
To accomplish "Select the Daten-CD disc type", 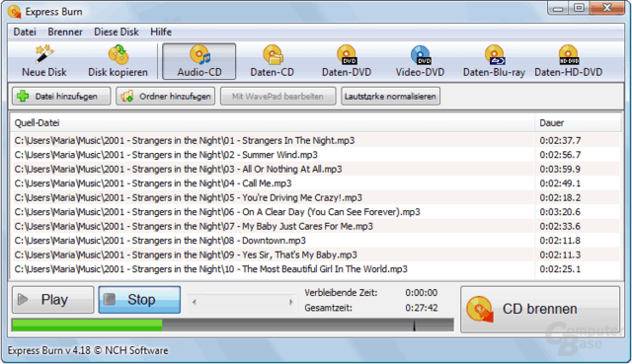I will 273,61.
